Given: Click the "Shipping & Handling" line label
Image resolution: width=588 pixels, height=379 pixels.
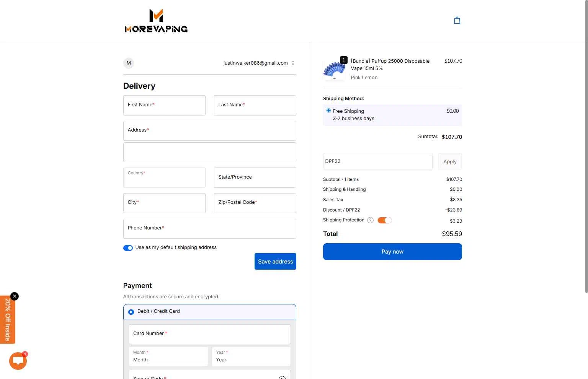Looking at the screenshot, I should coord(344,189).
